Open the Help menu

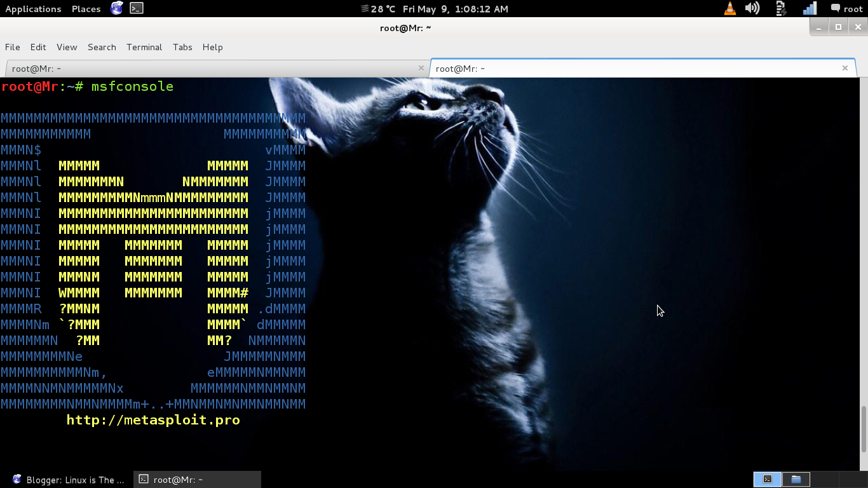(212, 47)
